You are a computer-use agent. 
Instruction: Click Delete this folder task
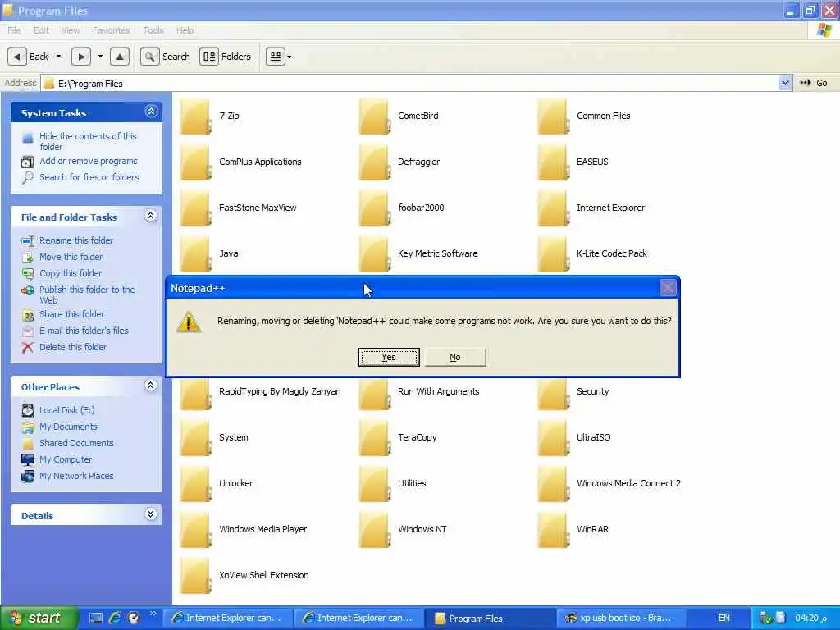[73, 347]
